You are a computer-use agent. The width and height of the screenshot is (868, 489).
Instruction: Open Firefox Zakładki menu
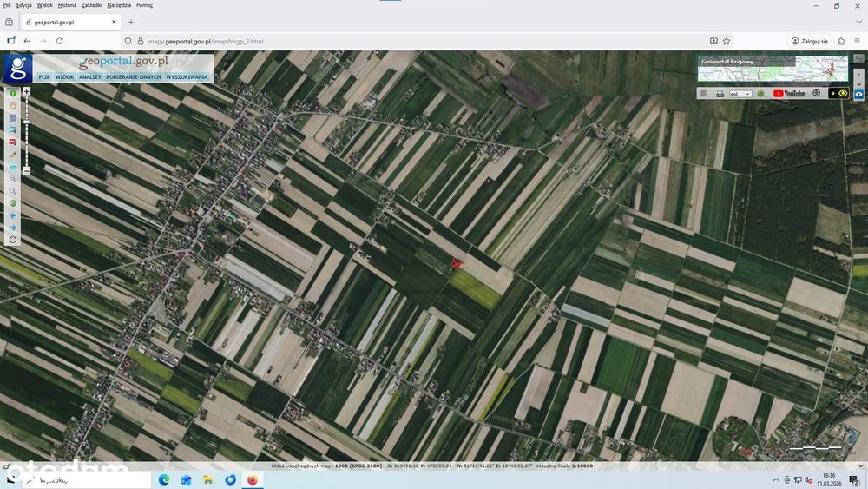91,5
